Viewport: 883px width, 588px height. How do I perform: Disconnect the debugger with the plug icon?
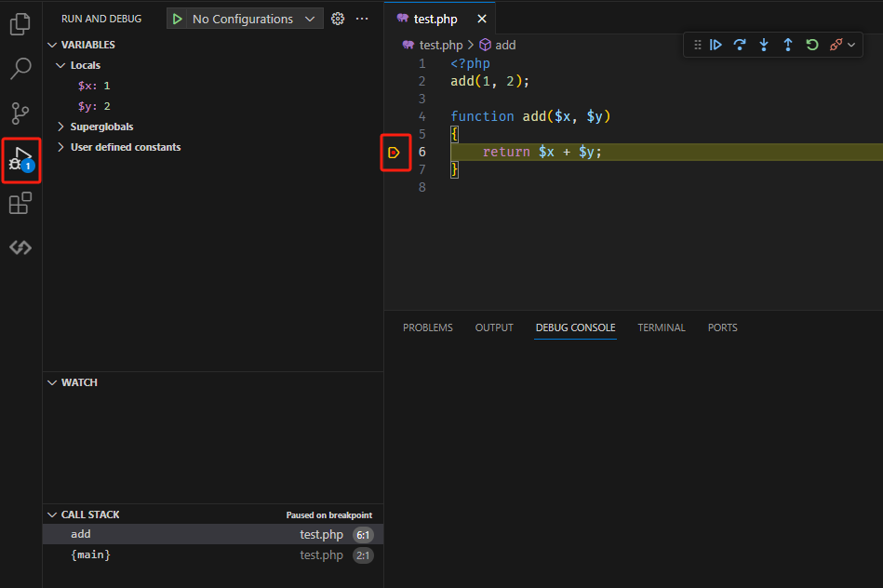click(836, 45)
